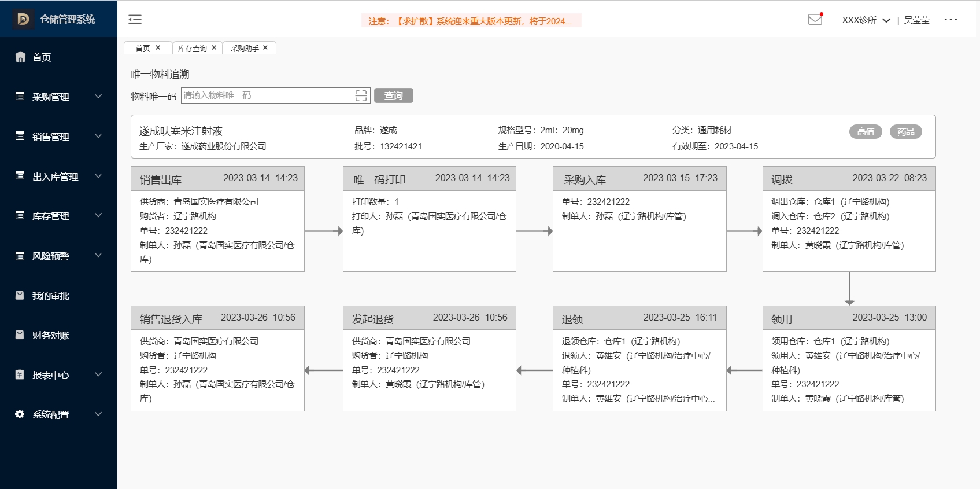Image resolution: width=980 pixels, height=489 pixels.
Task: Open the XXX诊所 clinic dropdown
Action: 866,20
